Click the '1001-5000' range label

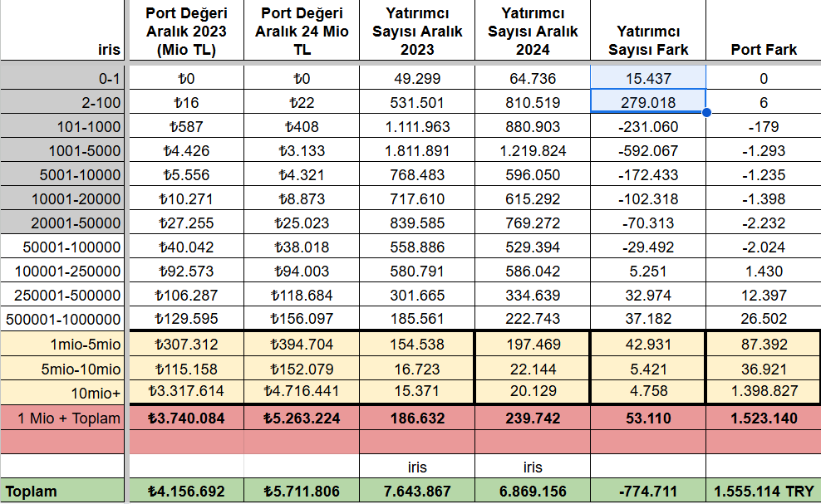[x=62, y=150]
